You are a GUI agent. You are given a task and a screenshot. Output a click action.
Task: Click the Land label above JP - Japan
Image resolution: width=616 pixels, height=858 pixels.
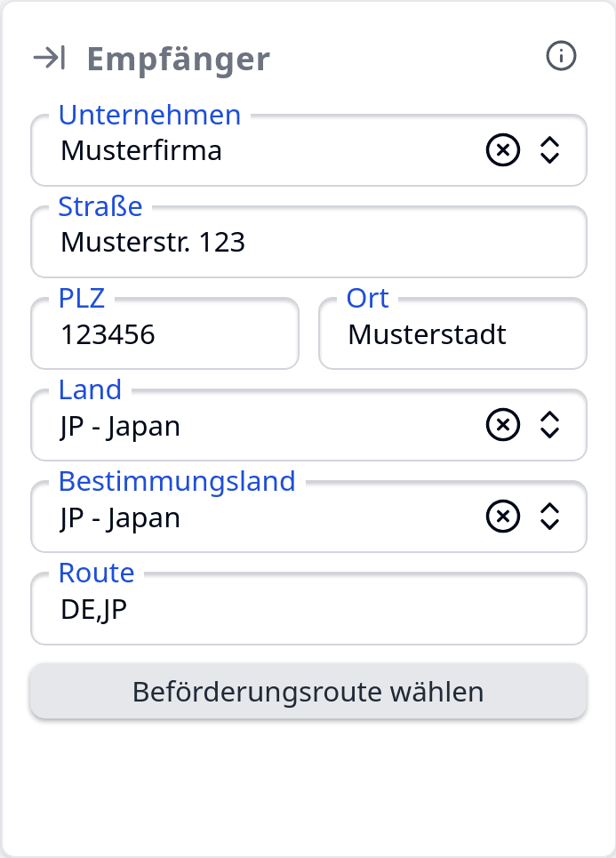click(x=90, y=389)
